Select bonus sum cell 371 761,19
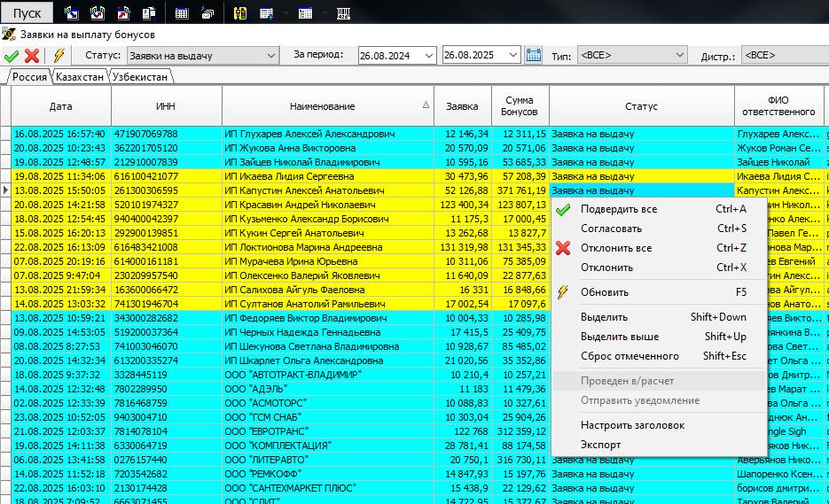The width and height of the screenshot is (829, 504). (x=520, y=190)
